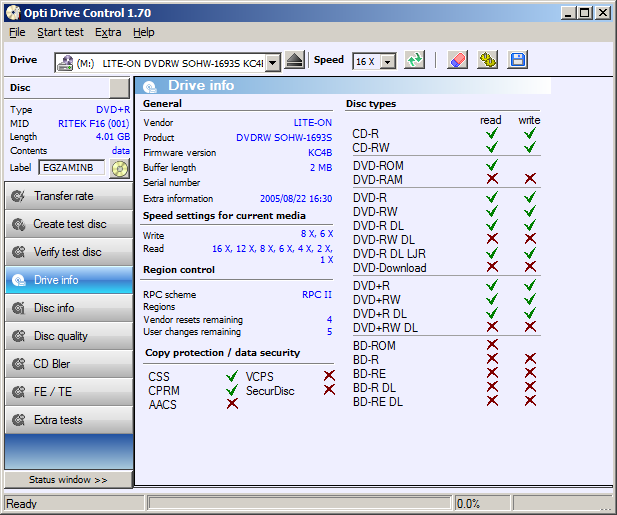Click the KC4B firmware version value

[x=320, y=152]
